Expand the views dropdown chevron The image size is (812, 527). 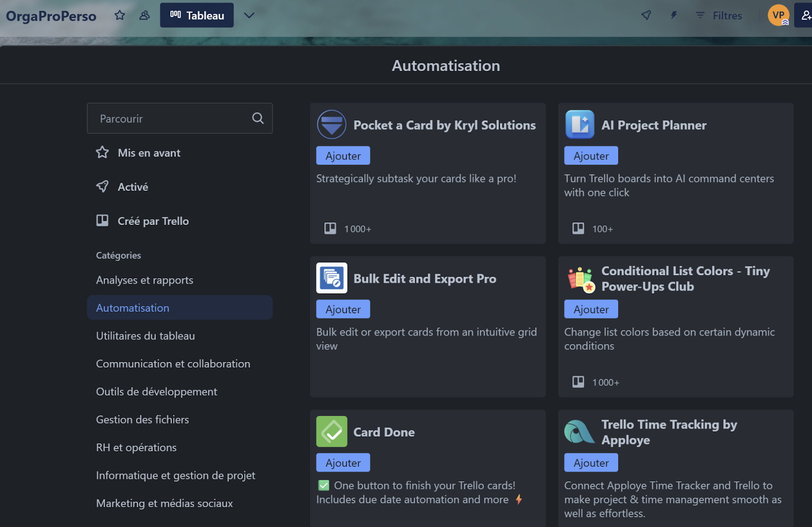[249, 15]
